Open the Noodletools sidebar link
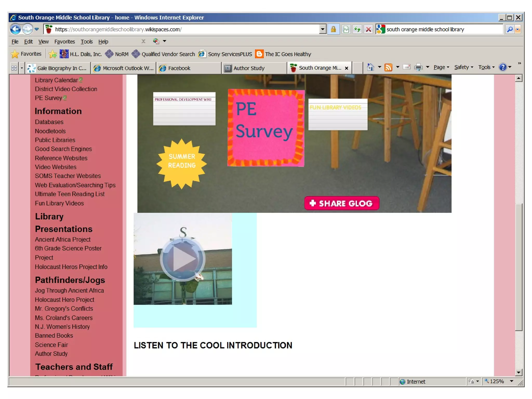Viewport: 532px width, 399px height. pyautogui.click(x=50, y=131)
